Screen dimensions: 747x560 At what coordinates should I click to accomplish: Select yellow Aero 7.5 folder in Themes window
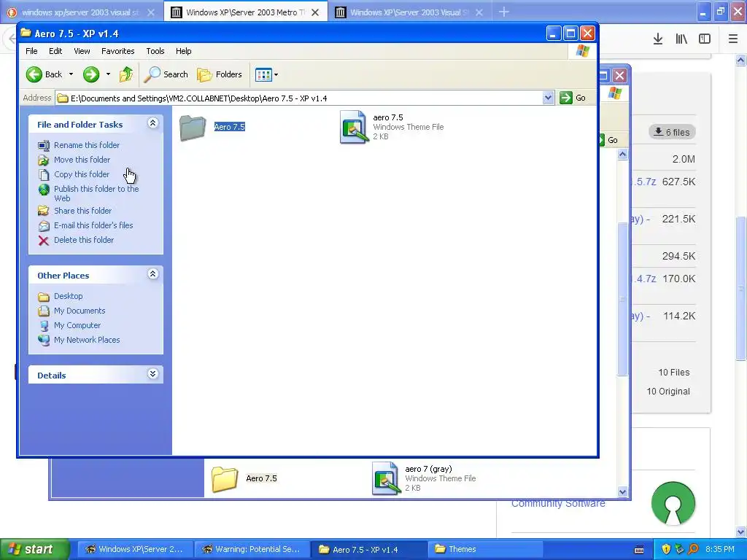pyautogui.click(x=225, y=478)
